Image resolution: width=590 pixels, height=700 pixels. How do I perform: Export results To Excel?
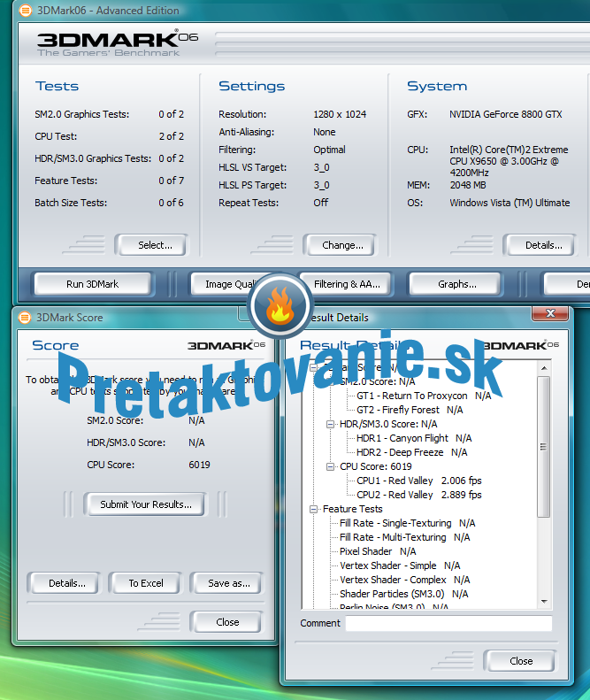(145, 583)
